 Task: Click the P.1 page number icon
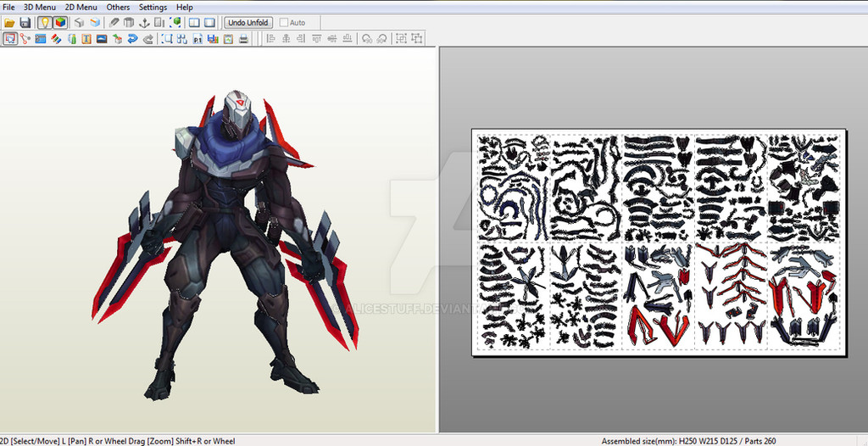198,39
